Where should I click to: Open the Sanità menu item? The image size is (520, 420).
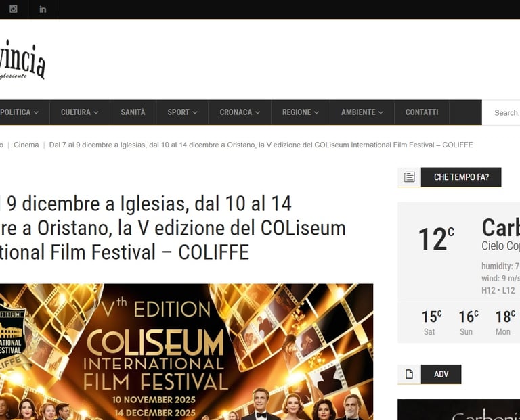pyautogui.click(x=133, y=112)
